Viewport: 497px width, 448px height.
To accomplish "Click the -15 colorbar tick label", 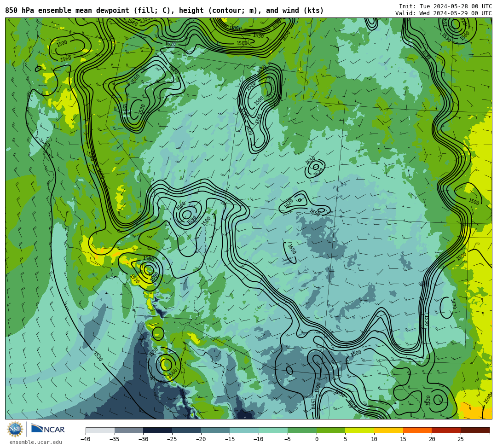I will tap(230, 439).
